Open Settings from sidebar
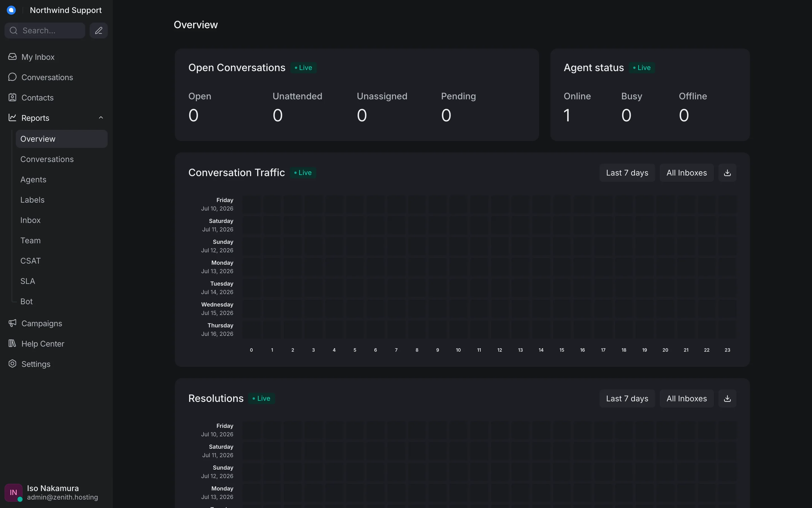Screen dimensions: 812x508 [x=56, y=364]
